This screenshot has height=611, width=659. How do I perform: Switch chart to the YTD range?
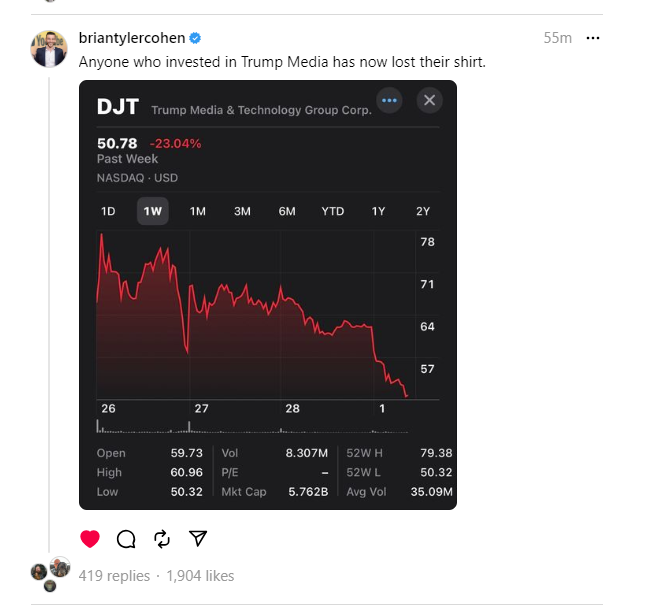point(332,211)
